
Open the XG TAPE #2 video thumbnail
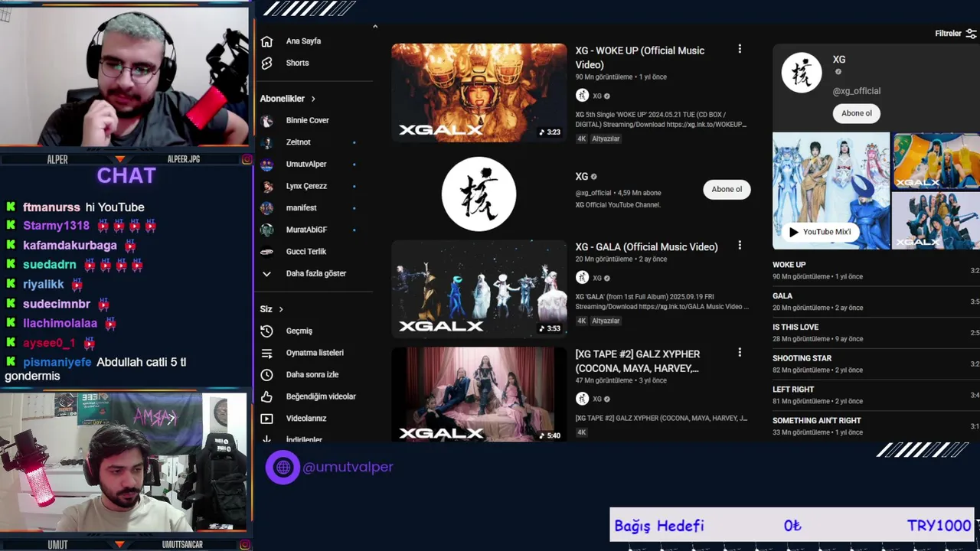point(479,395)
